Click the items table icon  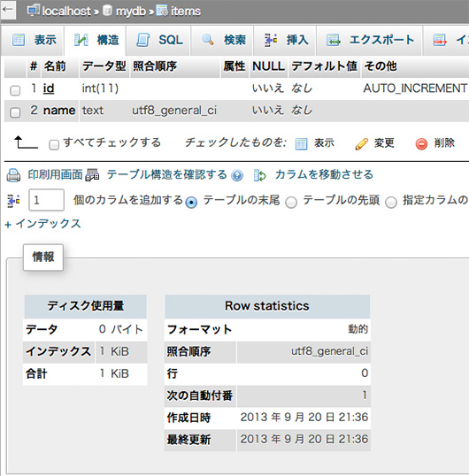(162, 11)
